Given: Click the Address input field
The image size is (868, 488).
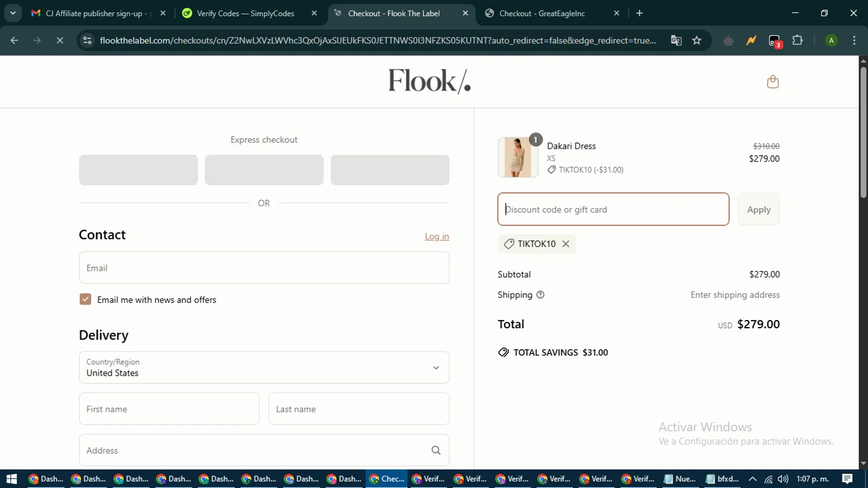Looking at the screenshot, I should point(264,450).
